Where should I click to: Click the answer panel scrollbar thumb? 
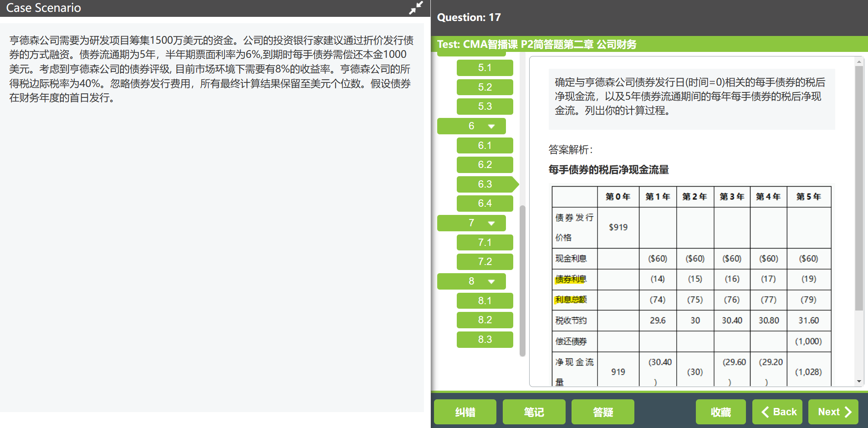pos(859,188)
